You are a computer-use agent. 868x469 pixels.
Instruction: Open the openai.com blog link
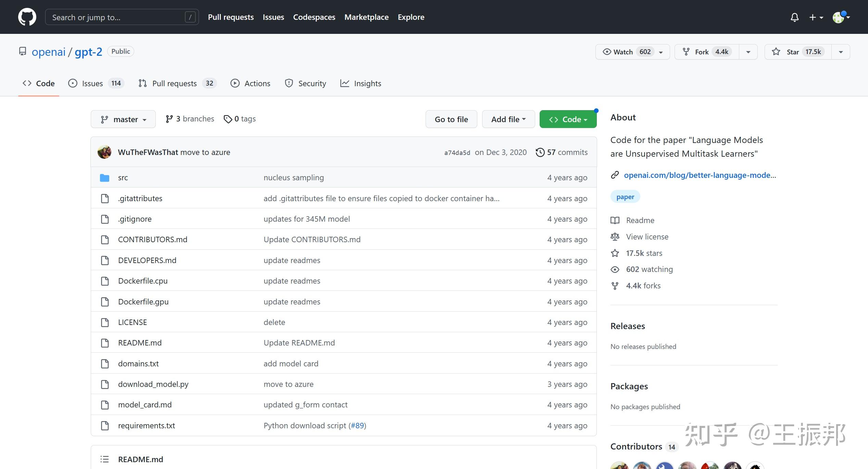(x=700, y=175)
